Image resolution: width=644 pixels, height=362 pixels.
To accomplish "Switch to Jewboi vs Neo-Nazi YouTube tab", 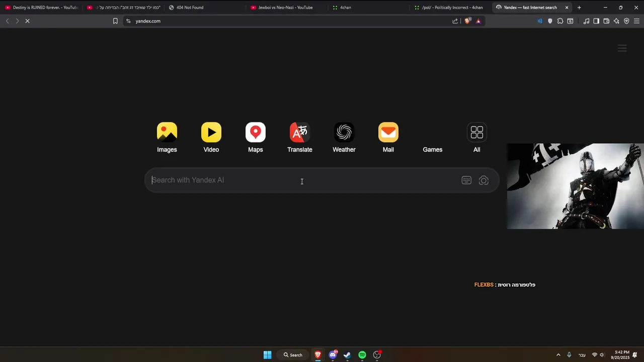I will (x=287, y=8).
